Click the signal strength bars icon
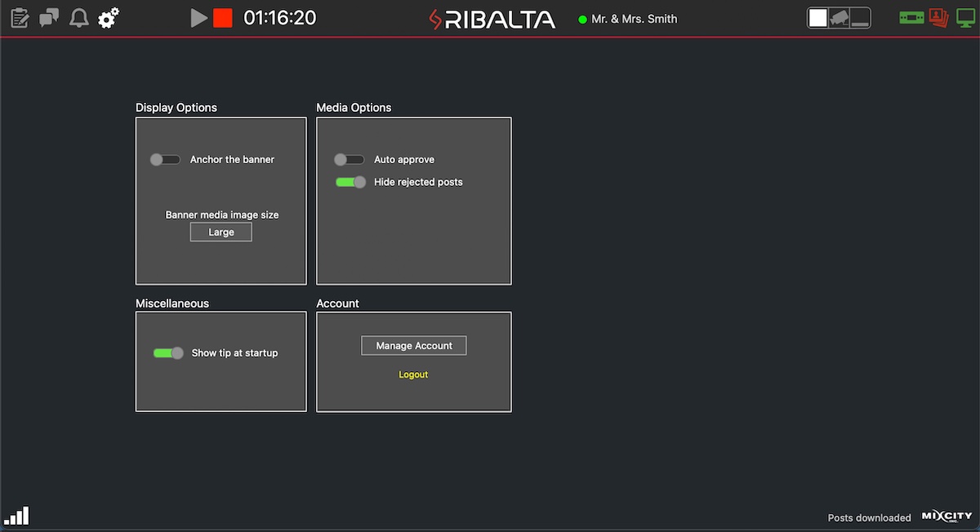The width and height of the screenshot is (980, 532). coord(18,515)
